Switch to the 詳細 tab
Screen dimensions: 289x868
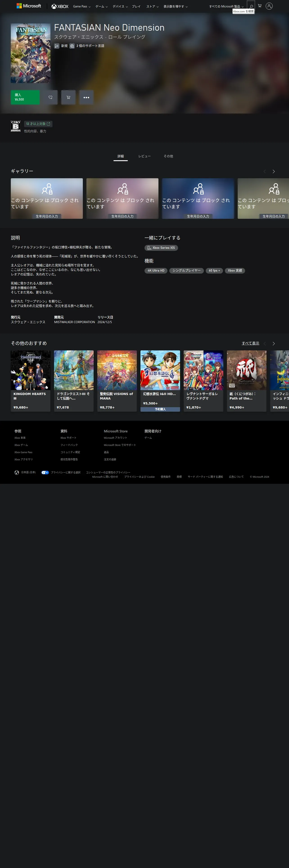pos(120,156)
